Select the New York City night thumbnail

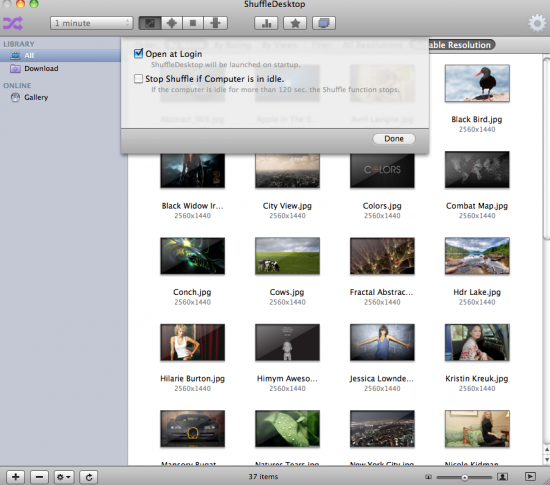pos(382,429)
